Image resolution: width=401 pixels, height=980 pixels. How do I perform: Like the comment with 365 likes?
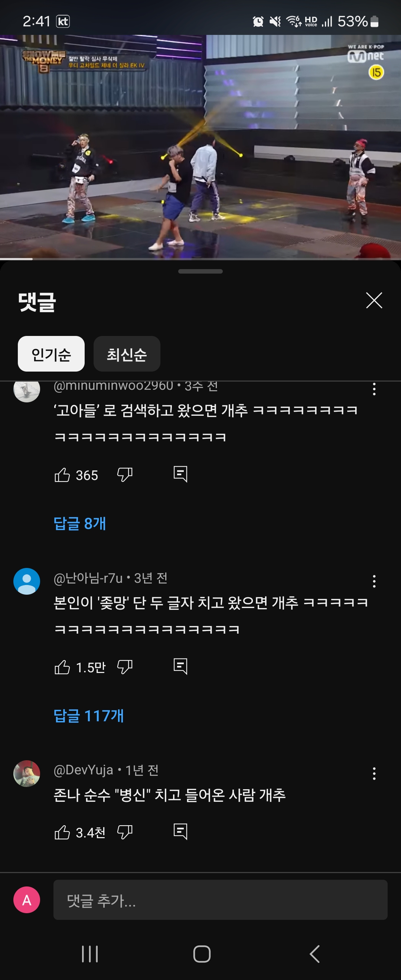[x=62, y=475]
